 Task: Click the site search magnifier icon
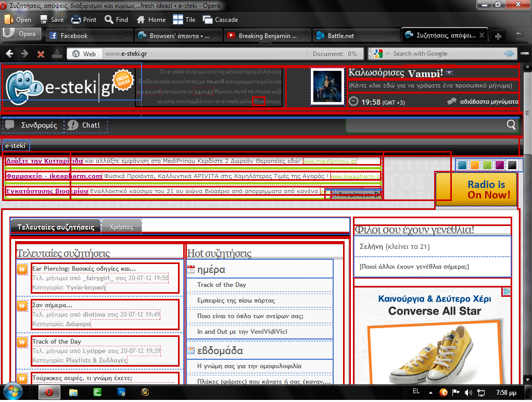point(511,124)
